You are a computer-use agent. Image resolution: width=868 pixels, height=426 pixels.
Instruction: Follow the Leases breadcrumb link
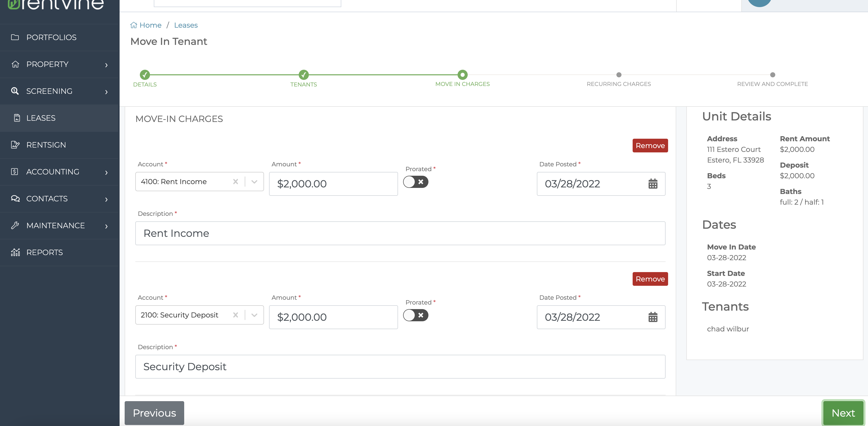[x=186, y=25]
